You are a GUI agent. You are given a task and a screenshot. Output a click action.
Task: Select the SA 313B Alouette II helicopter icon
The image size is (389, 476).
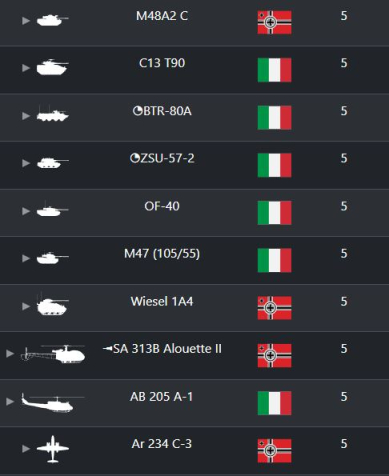(x=53, y=354)
